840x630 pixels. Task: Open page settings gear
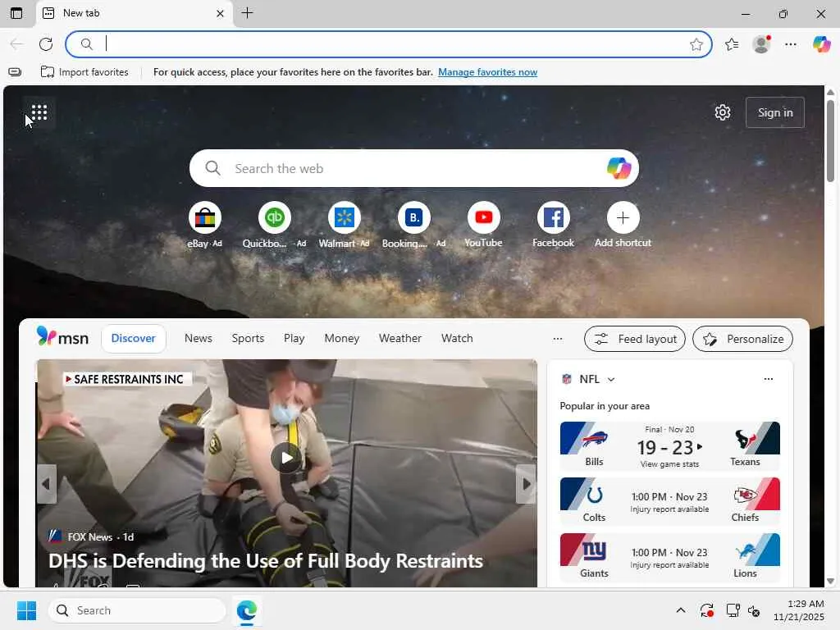click(723, 112)
